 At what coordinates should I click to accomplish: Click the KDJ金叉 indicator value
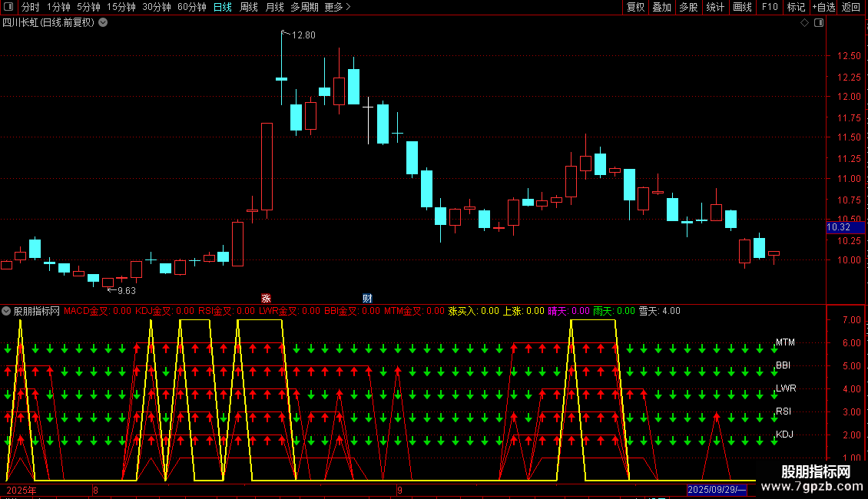pos(165,311)
